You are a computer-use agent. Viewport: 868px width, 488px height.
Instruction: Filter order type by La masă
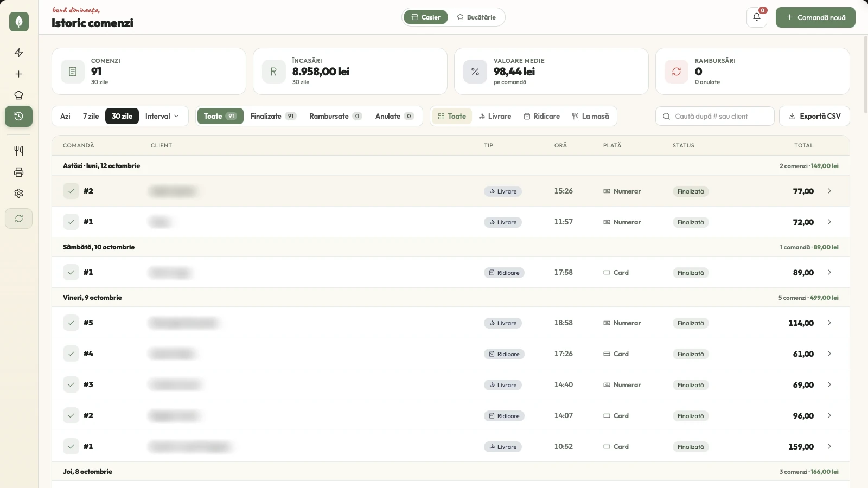point(590,116)
